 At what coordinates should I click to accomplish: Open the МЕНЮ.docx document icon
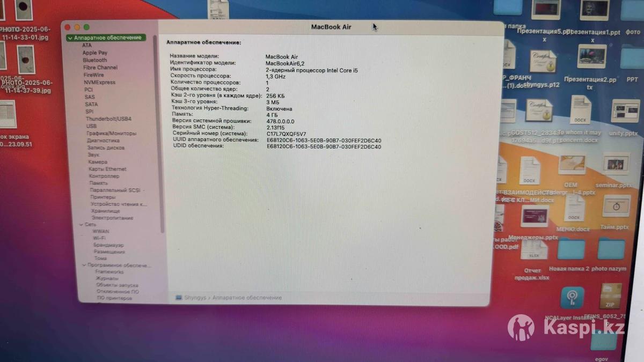574,208
